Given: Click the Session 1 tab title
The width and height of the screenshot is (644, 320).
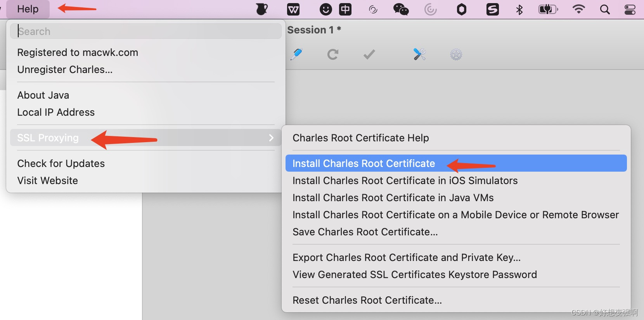Looking at the screenshot, I should pos(314,30).
